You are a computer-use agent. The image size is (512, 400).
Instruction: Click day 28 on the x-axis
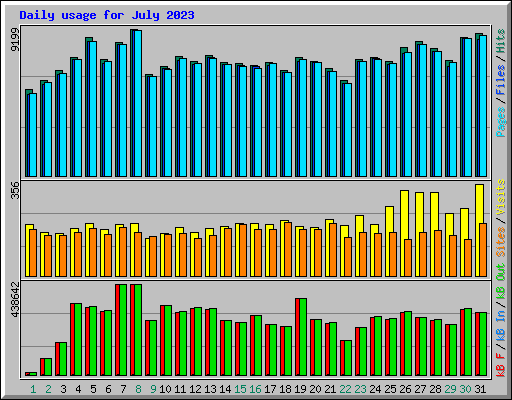click(x=435, y=389)
